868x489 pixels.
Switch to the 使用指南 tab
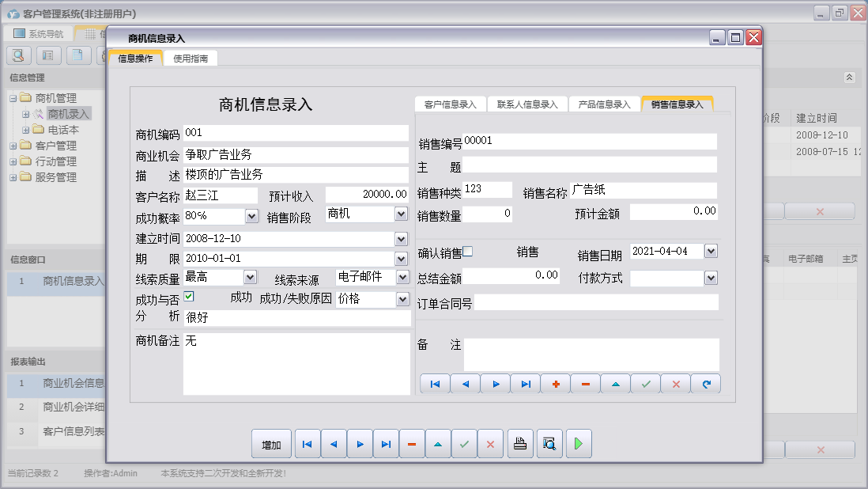[191, 59]
